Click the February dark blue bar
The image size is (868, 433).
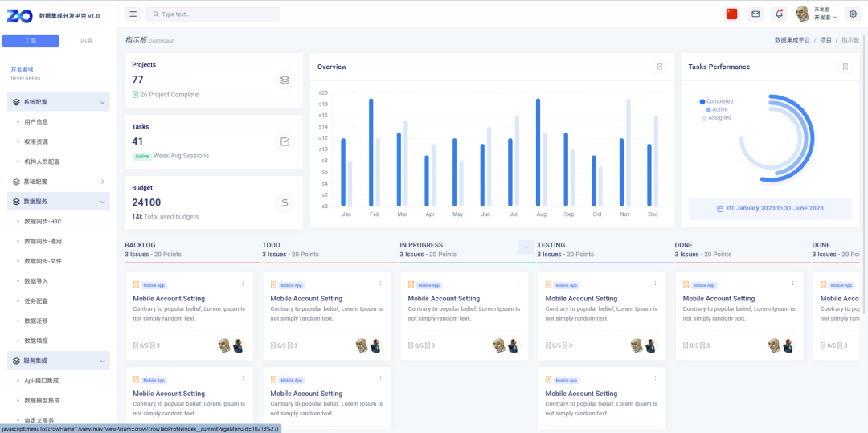pos(371,152)
